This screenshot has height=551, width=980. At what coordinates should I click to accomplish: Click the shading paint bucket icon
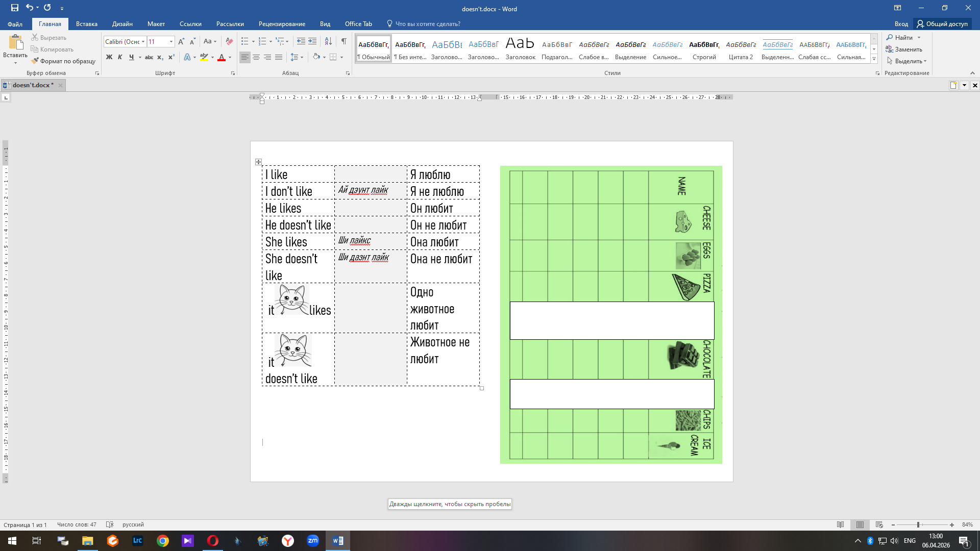tap(316, 57)
